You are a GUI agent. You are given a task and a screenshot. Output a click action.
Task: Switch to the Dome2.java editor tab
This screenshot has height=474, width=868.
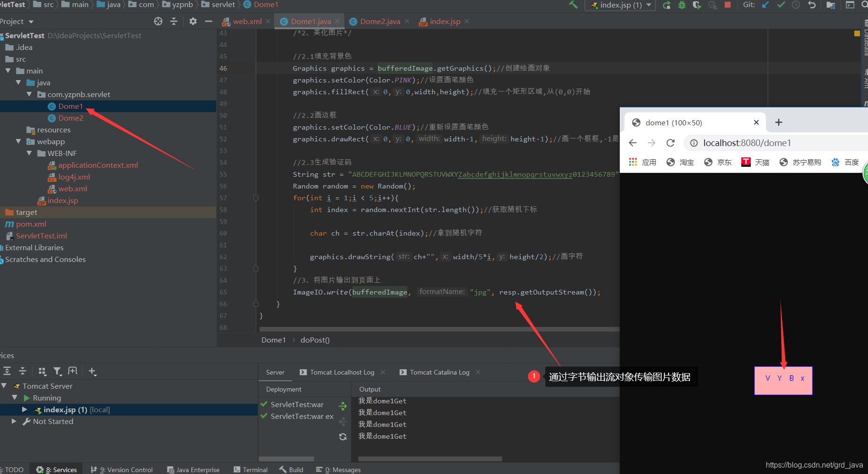pyautogui.click(x=380, y=21)
